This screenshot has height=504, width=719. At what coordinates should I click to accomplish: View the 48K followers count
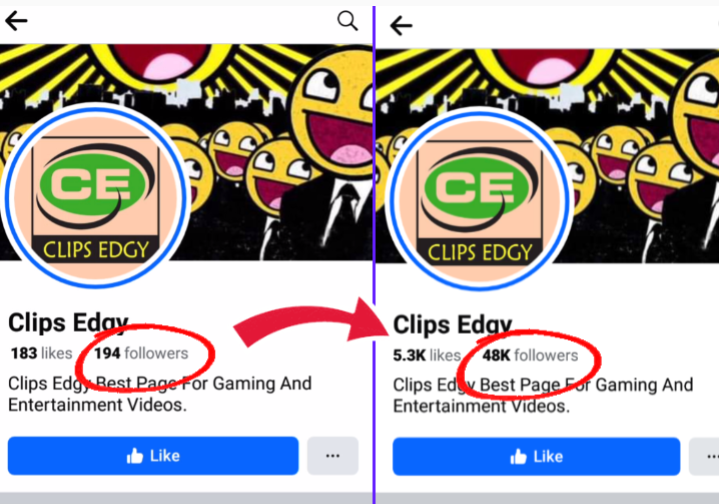(x=530, y=355)
